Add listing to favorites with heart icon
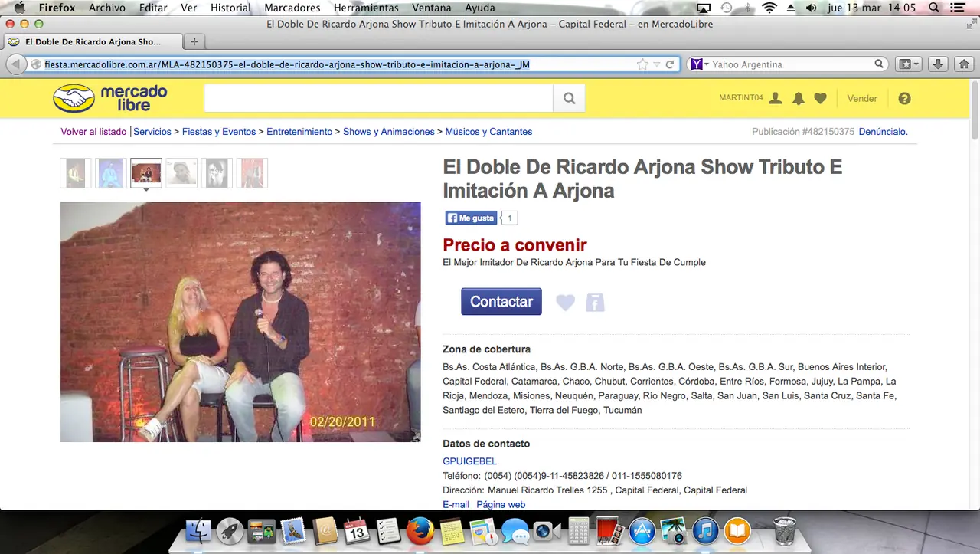The height and width of the screenshot is (554, 980). [565, 303]
